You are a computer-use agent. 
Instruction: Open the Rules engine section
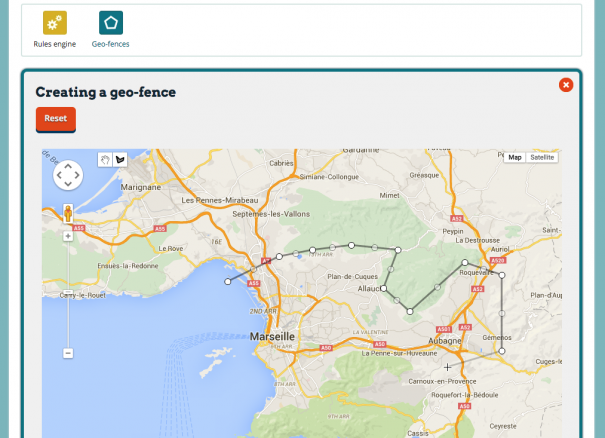pos(55,22)
